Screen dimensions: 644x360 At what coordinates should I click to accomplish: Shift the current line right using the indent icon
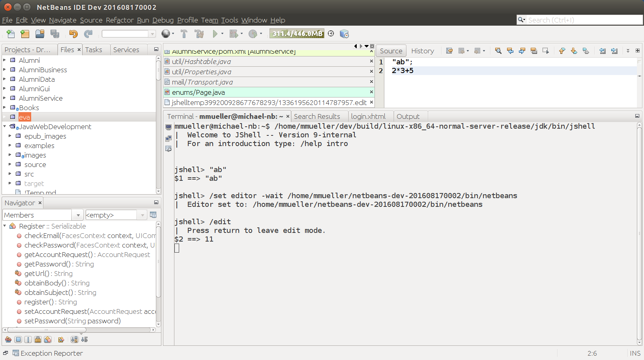click(615, 51)
